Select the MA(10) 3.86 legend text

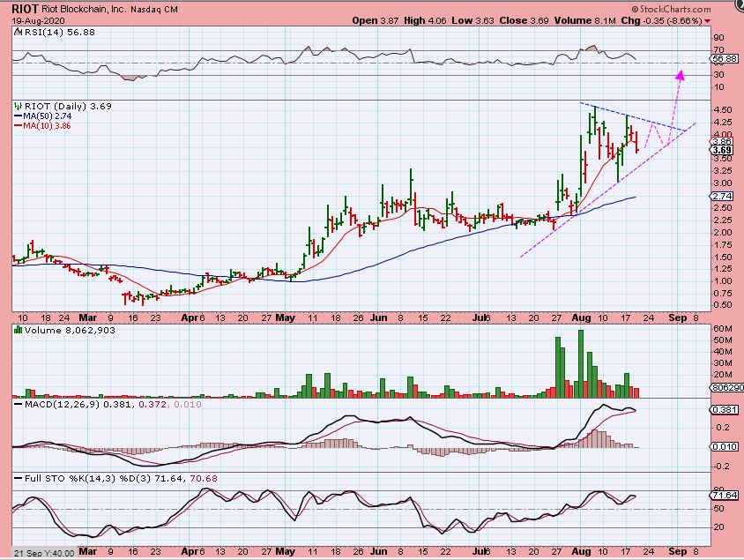(48, 126)
